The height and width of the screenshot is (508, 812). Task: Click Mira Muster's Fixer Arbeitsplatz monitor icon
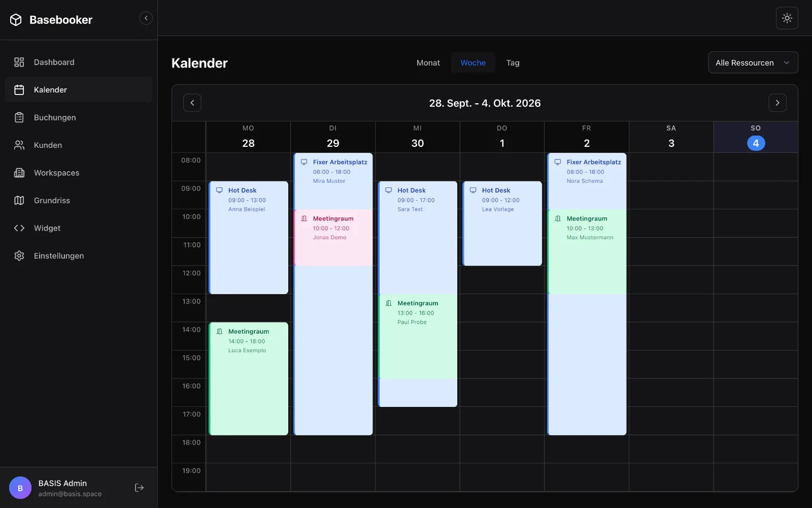click(x=304, y=162)
